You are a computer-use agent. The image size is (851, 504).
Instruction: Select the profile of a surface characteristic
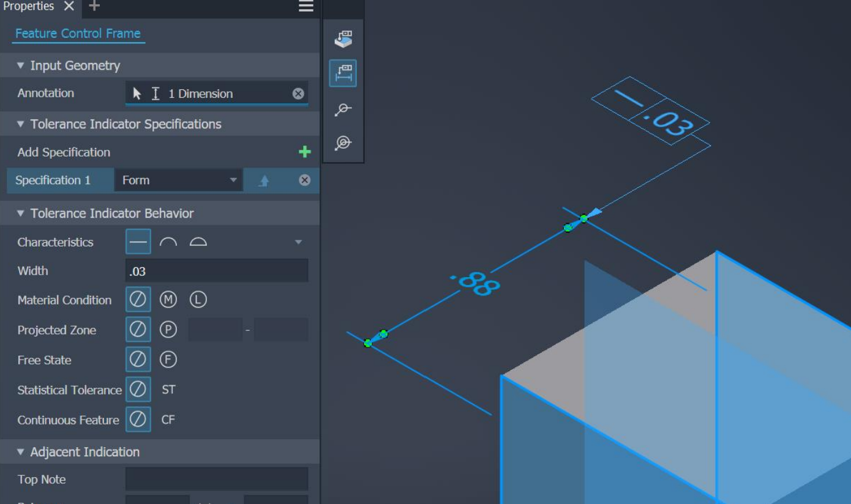pos(198,242)
